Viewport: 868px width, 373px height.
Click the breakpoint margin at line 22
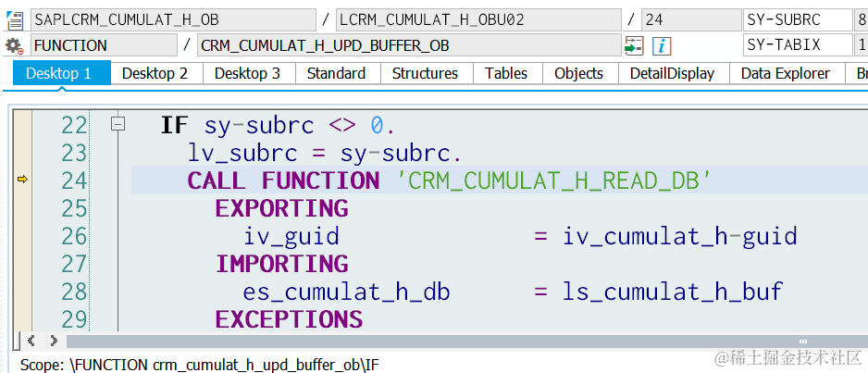coord(23,126)
